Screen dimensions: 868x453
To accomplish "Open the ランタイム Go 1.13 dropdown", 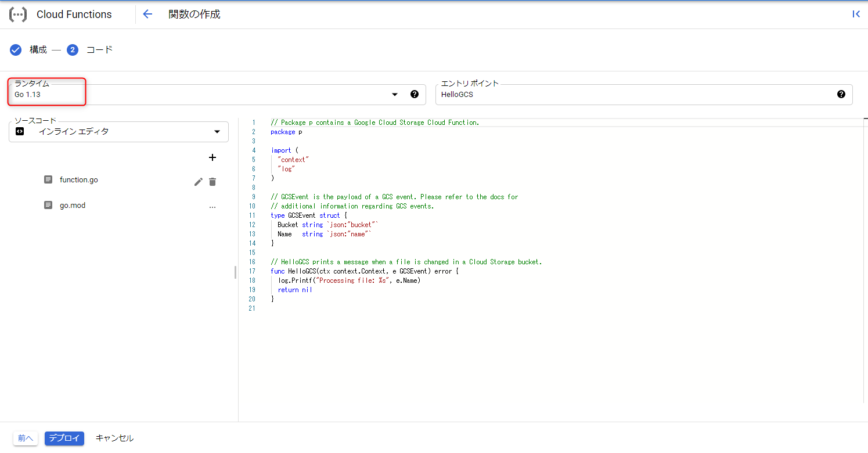I will point(217,95).
